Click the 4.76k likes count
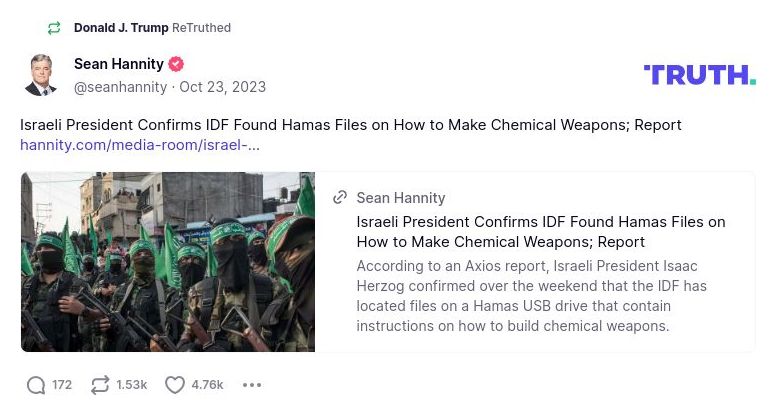 tap(207, 385)
